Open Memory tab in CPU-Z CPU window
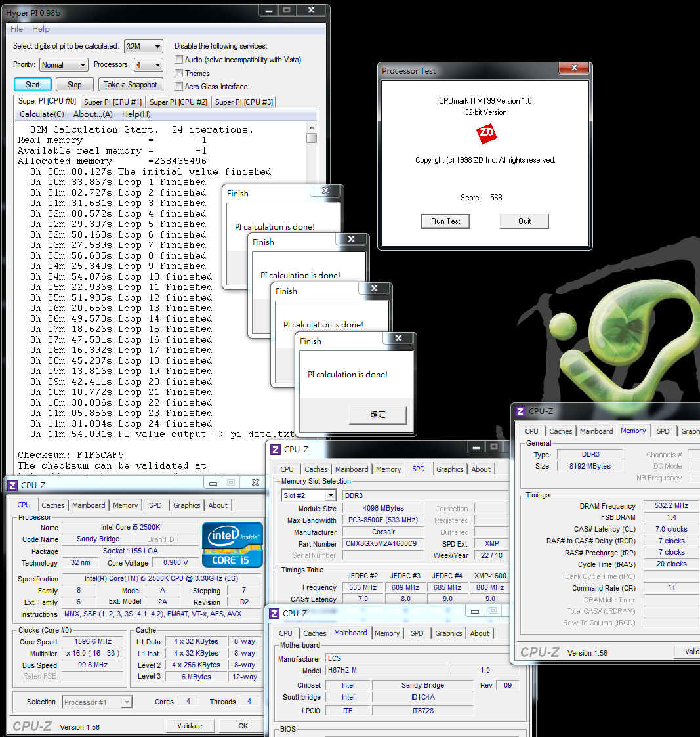This screenshot has height=737, width=700. 125,505
